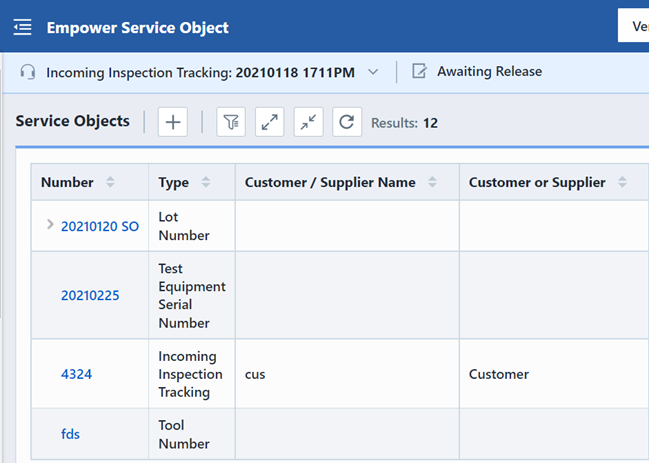The width and height of the screenshot is (649, 463).
Task: Select the cus customer name cell
Action: [x=254, y=374]
